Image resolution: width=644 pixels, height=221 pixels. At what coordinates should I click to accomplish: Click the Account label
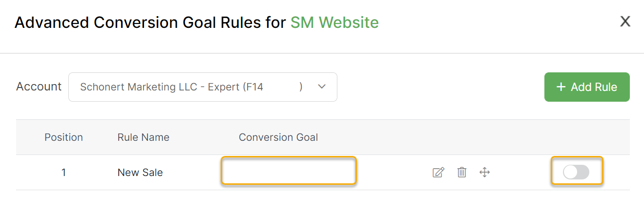point(39,87)
